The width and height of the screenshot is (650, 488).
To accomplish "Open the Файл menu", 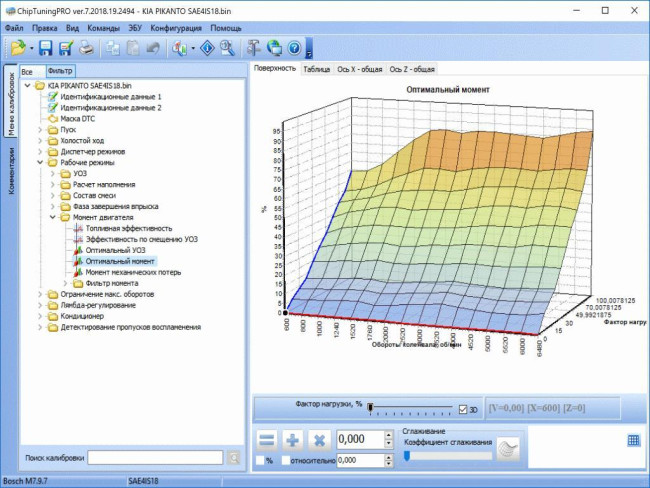I will [14, 28].
